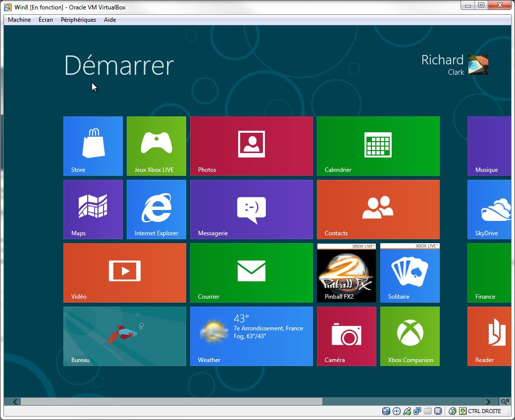515x420 pixels.
Task: Open the Musique tile
Action: point(489,146)
